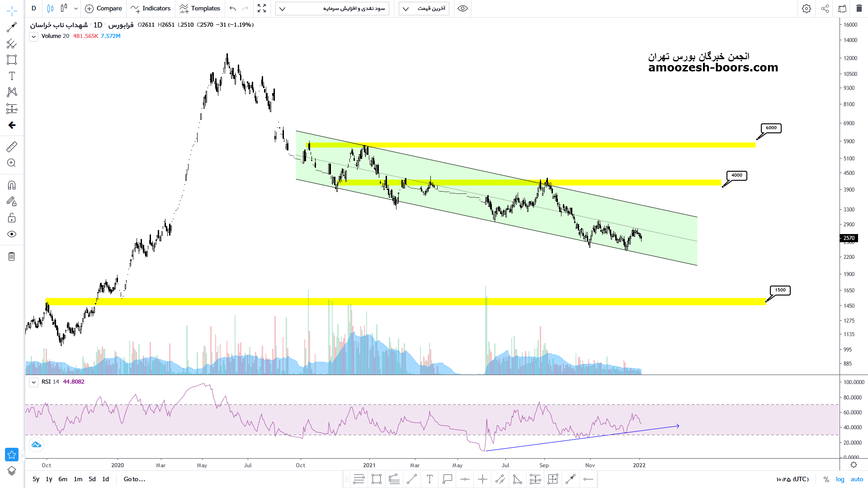
Task: Open the ruler measure tool
Action: coord(12,146)
